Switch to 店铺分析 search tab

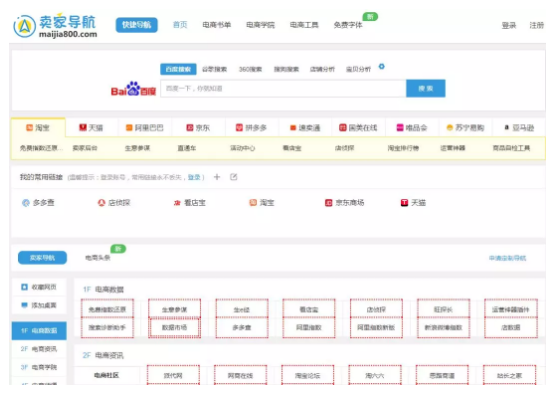click(322, 69)
